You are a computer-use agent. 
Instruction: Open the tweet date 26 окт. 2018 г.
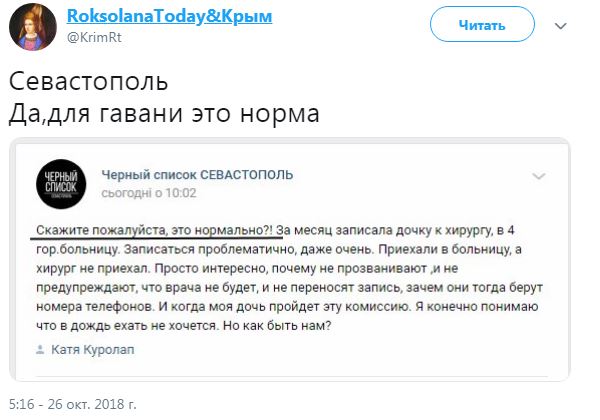point(92,404)
